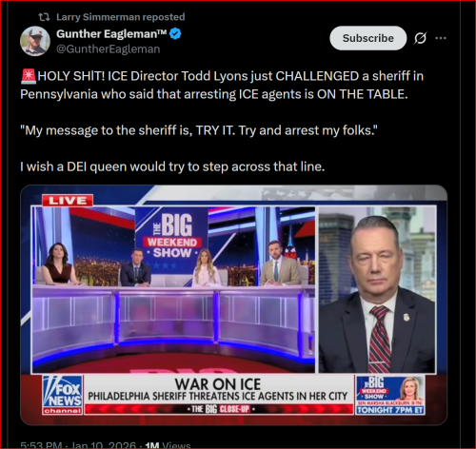Click the red siren emoji in tweet
This screenshot has width=476, height=449.
pos(29,76)
